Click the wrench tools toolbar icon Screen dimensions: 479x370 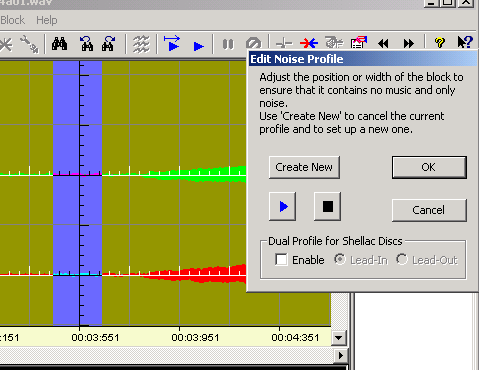[x=29, y=44]
